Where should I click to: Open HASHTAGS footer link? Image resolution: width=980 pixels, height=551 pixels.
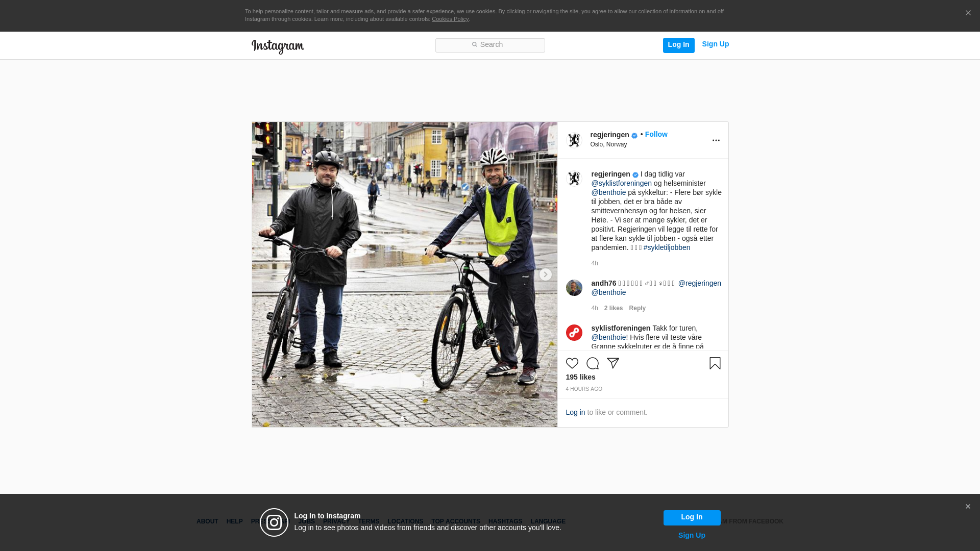point(505,521)
